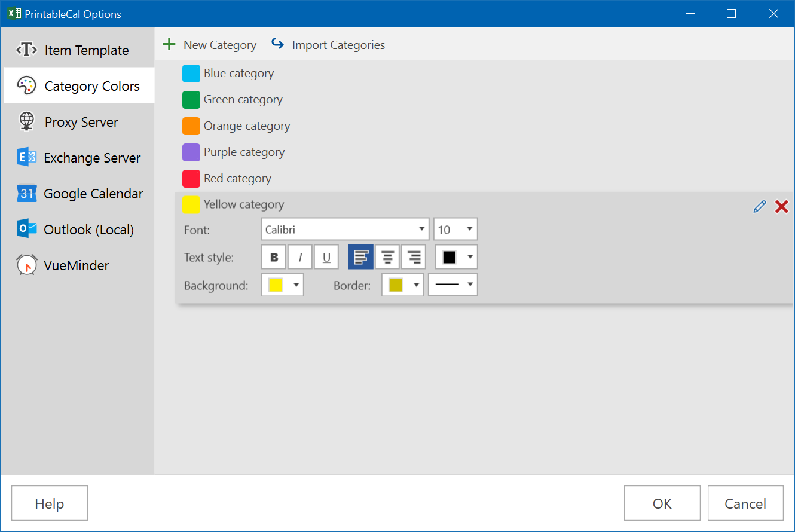Click the Help button
The height and width of the screenshot is (532, 795).
click(50, 503)
